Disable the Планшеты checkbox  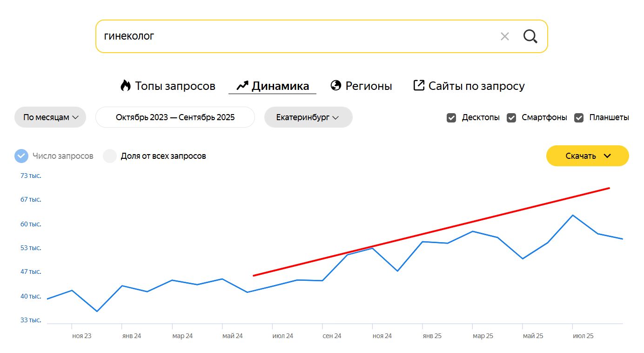579,118
